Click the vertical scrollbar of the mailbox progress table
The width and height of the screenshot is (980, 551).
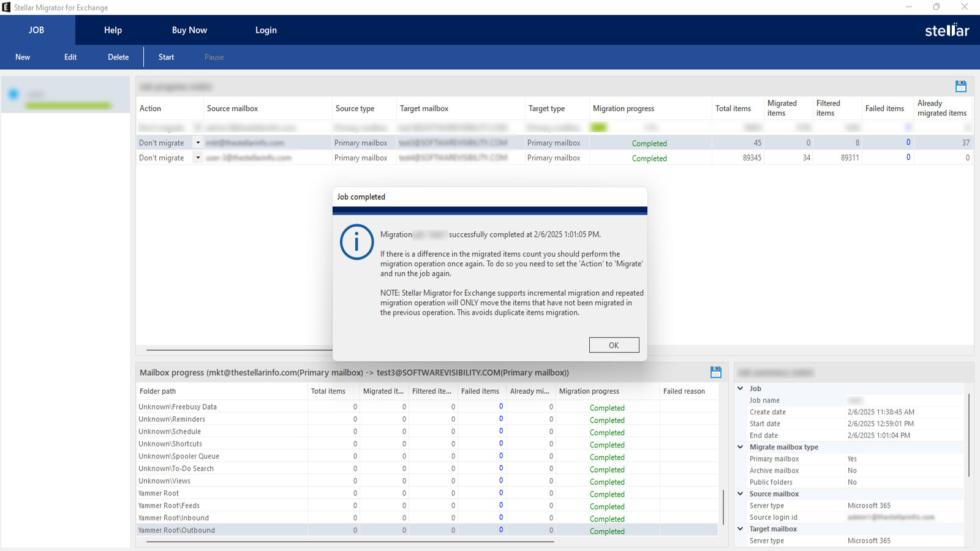coord(723,507)
